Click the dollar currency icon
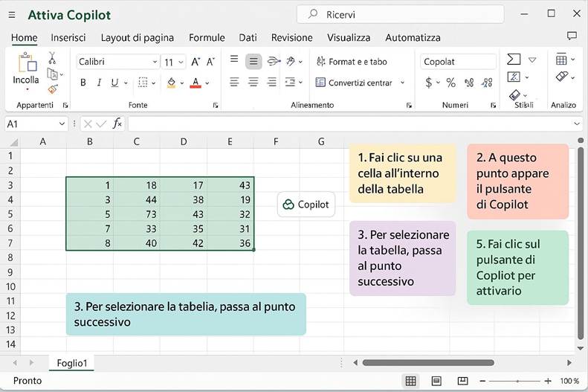Image resolution: width=588 pixels, height=392 pixels. pyautogui.click(x=429, y=83)
